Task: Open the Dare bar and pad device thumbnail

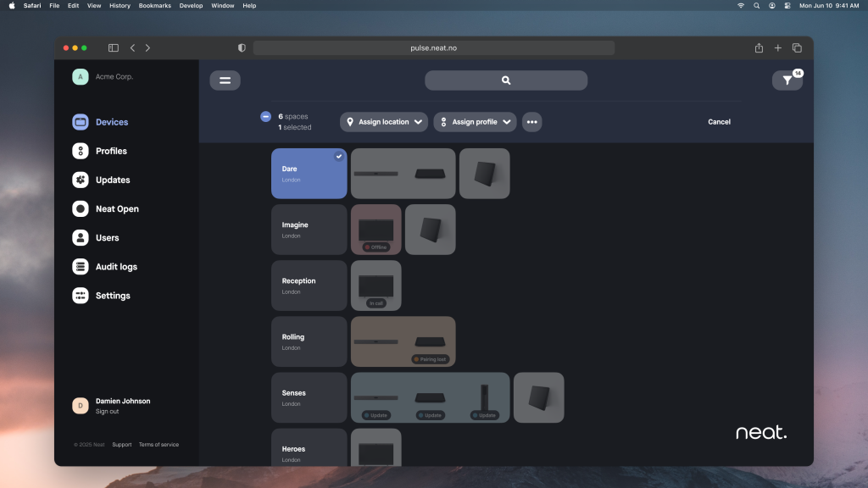Action: (403, 173)
